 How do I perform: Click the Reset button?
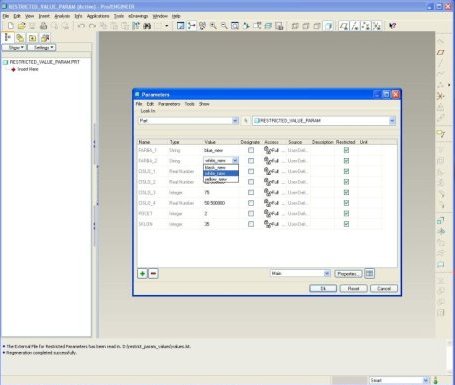point(353,289)
